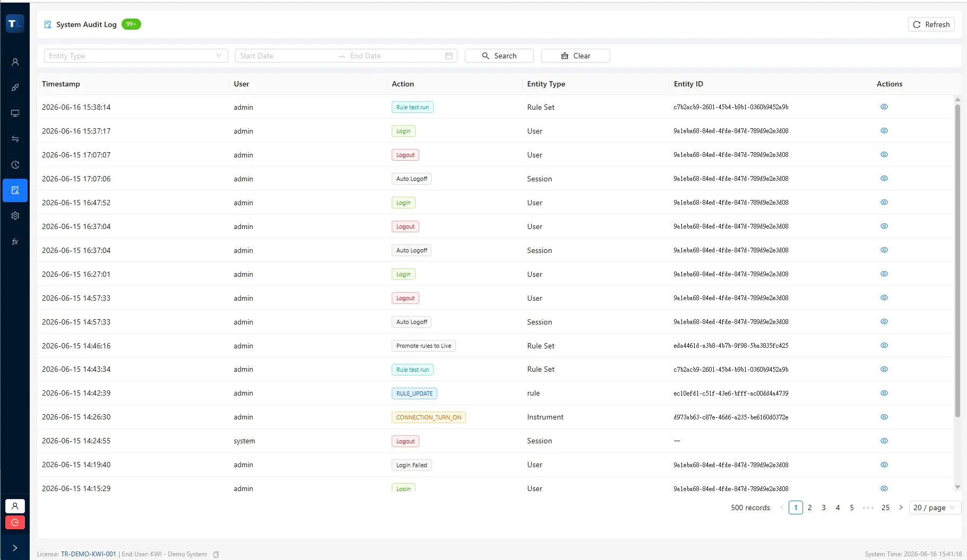967x560 pixels.
Task: Click the Start Date field
Action: tap(287, 56)
